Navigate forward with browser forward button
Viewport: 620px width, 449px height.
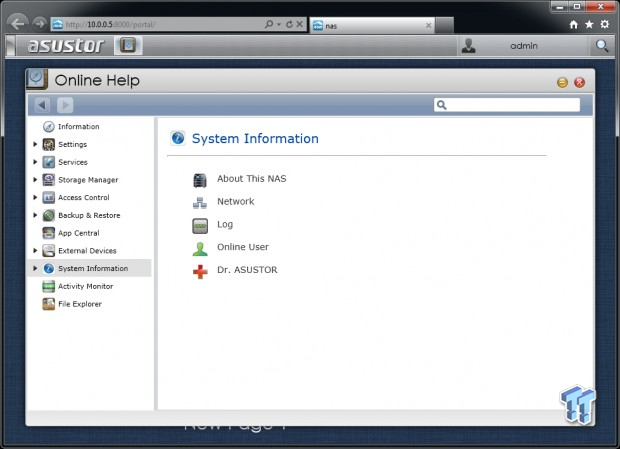(x=40, y=24)
